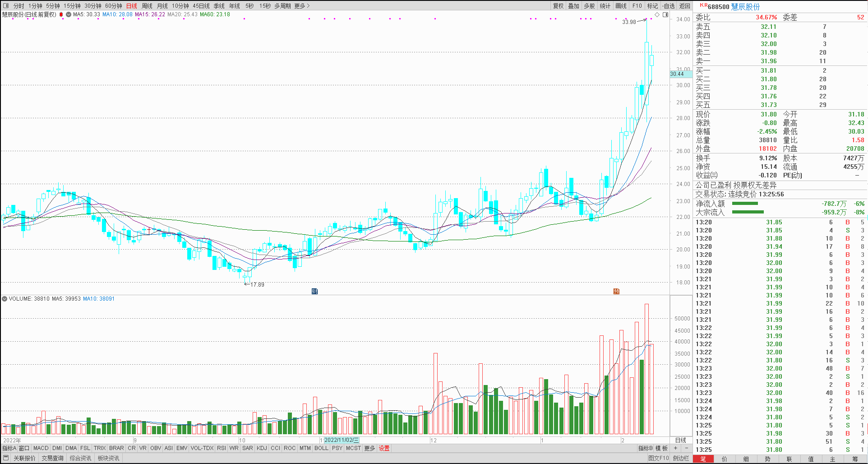
Task: Click the panel icon beside 关联报价
Action: [x=6, y=458]
